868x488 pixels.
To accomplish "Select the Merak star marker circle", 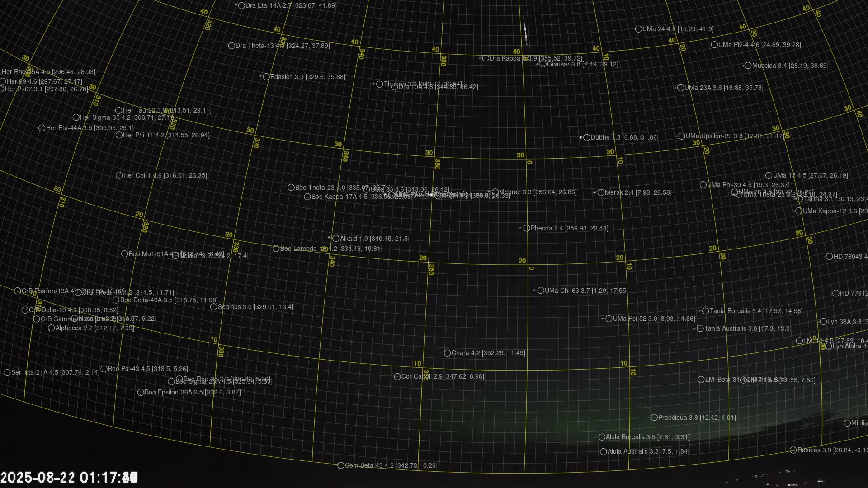I will click(x=601, y=192).
